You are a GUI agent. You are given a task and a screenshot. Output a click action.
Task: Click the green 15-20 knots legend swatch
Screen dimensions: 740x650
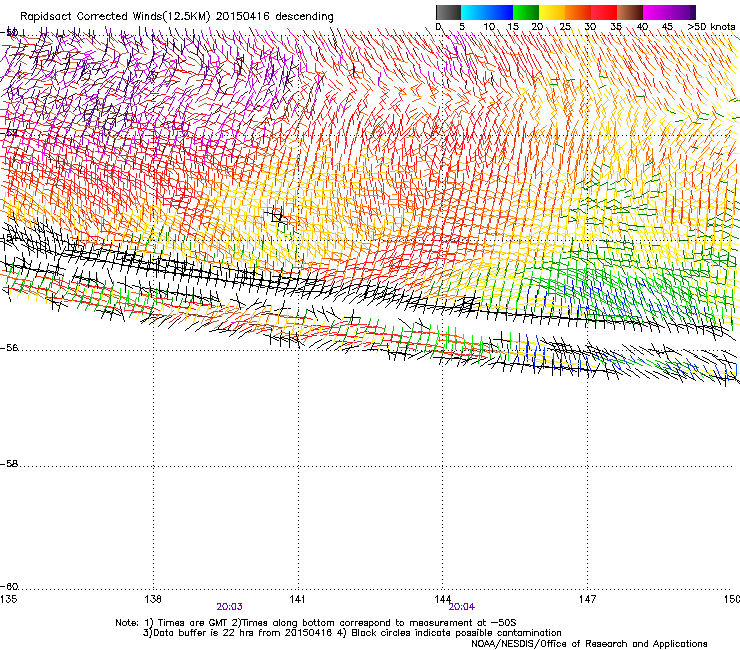pyautogui.click(x=526, y=12)
